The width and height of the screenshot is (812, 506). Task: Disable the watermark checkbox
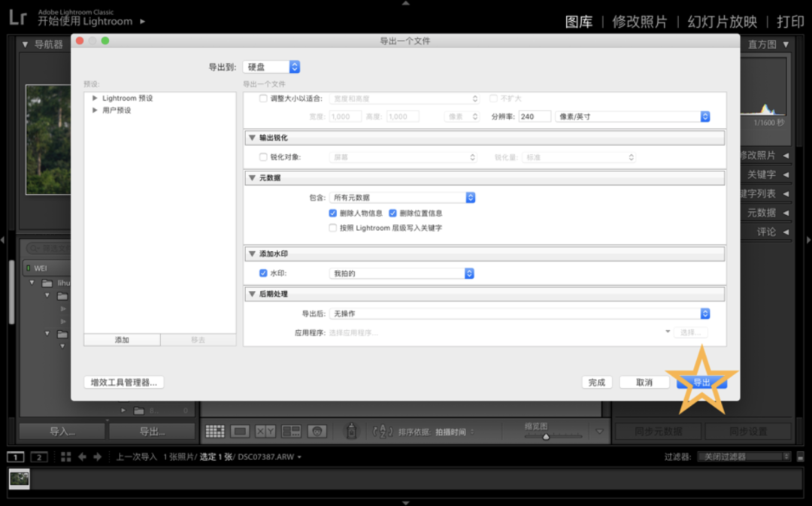point(263,274)
